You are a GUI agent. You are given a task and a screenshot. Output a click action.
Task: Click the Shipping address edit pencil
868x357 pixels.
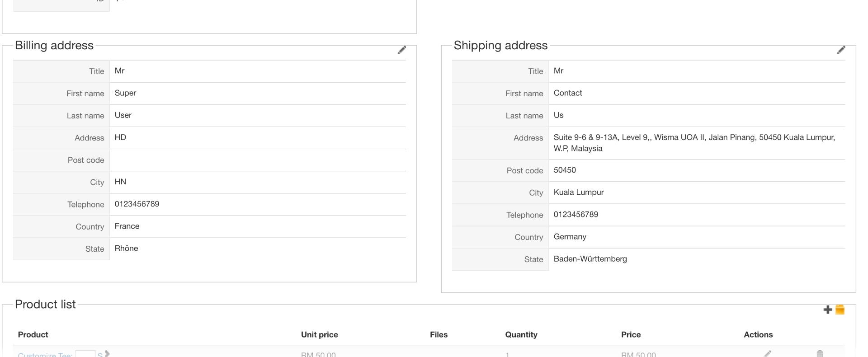coord(841,50)
